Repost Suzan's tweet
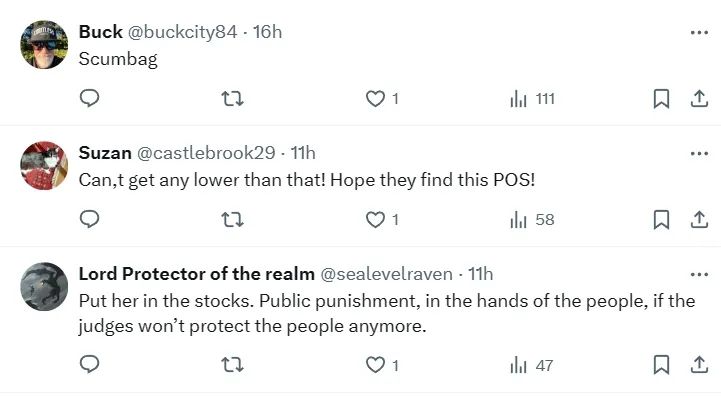The image size is (721, 396). click(232, 219)
